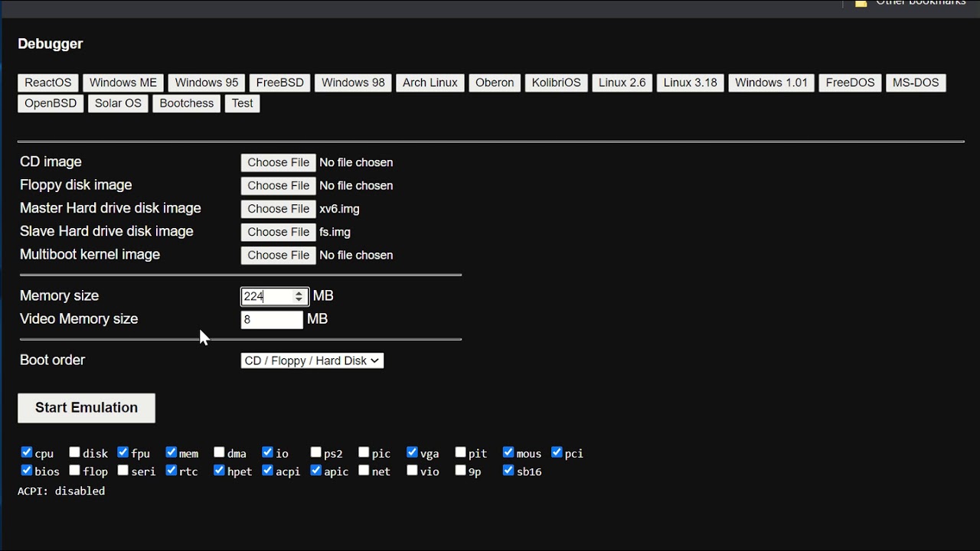
Task: Uncheck the sb16 checkbox
Action: tap(508, 471)
